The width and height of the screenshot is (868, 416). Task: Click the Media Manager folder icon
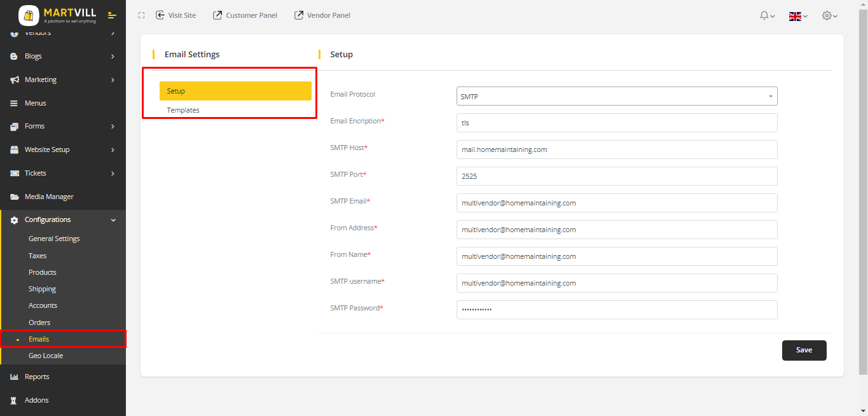[14, 197]
